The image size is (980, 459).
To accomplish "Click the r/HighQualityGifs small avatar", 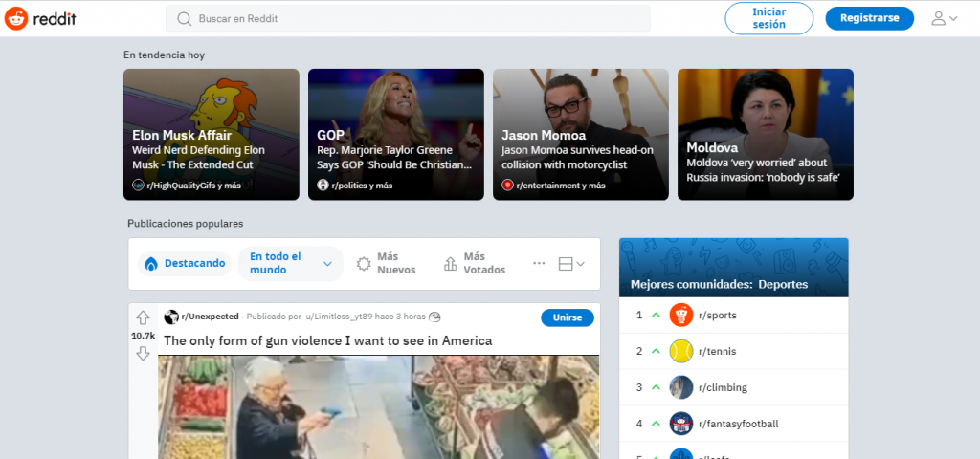I will pyautogui.click(x=138, y=185).
